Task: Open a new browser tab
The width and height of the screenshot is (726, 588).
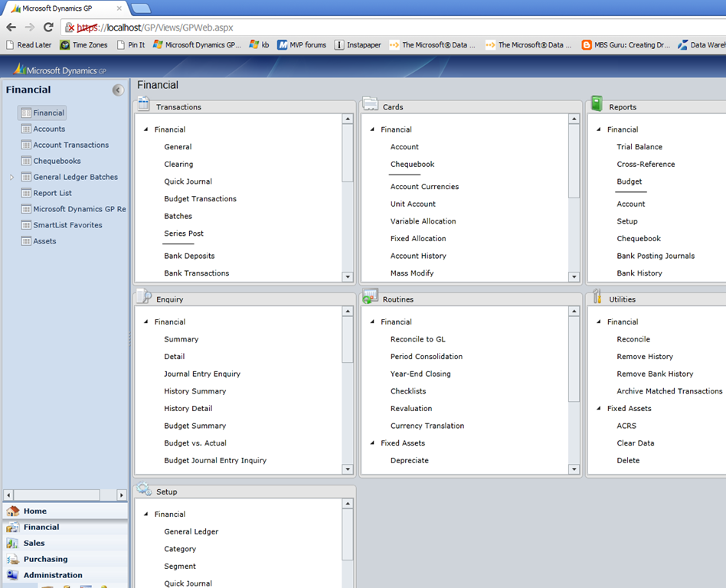Action: [141, 8]
